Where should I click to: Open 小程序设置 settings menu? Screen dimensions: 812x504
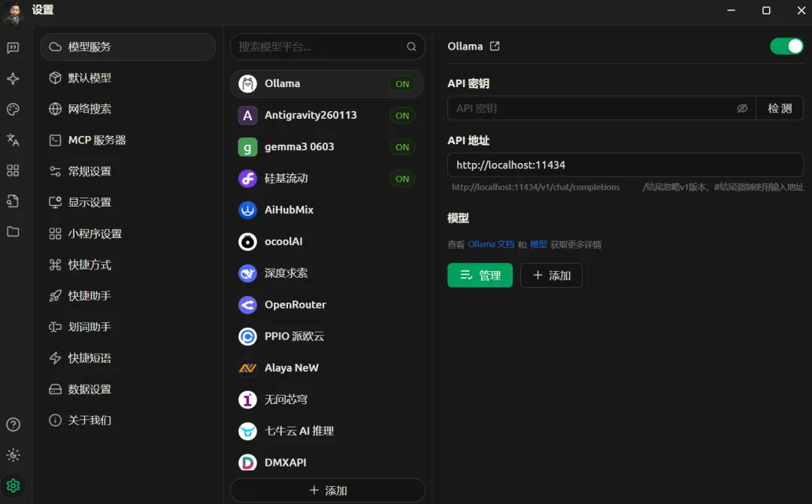point(128,234)
